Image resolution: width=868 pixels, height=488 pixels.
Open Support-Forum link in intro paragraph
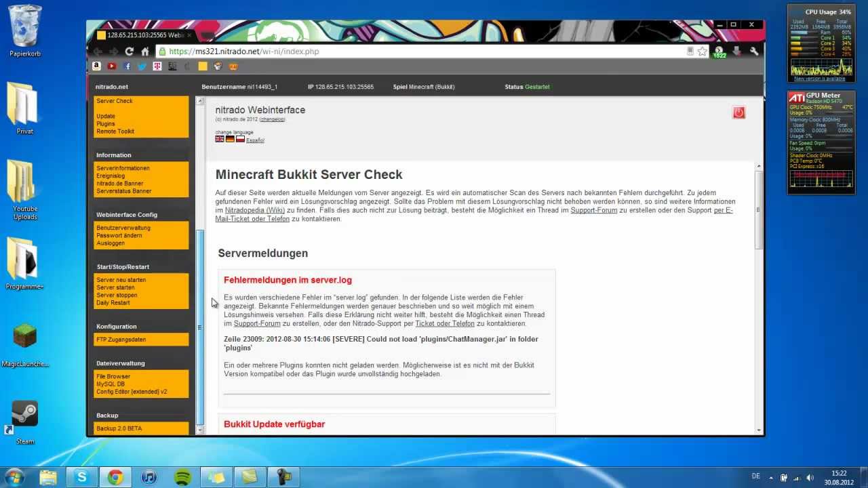[594, 210]
